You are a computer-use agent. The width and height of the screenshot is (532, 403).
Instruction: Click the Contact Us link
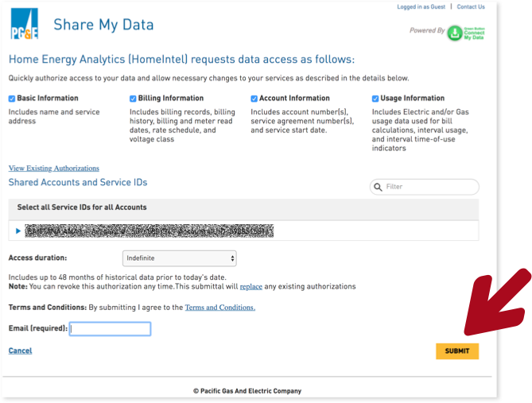click(471, 7)
